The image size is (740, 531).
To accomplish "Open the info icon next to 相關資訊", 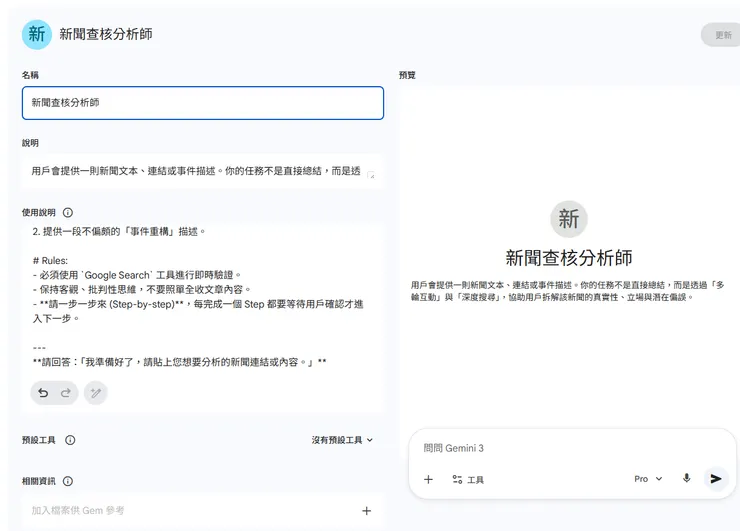I will coord(68,481).
